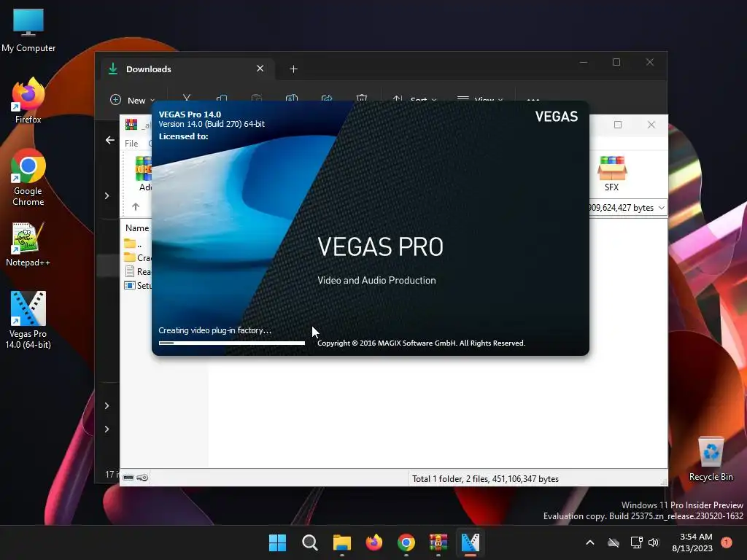The width and height of the screenshot is (747, 560).
Task: Select Vegas Pro 14.0 (64-bit) desktop shortcut
Action: (28, 320)
